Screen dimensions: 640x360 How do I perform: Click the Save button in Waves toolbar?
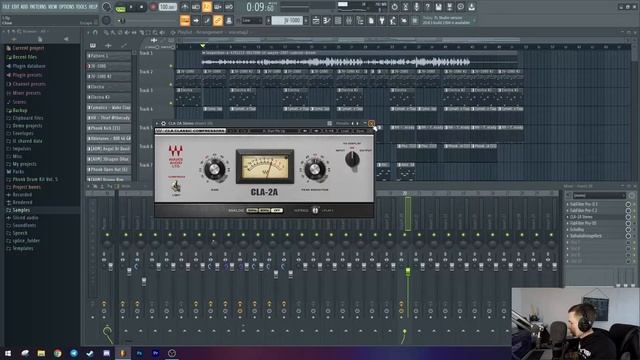360,131
